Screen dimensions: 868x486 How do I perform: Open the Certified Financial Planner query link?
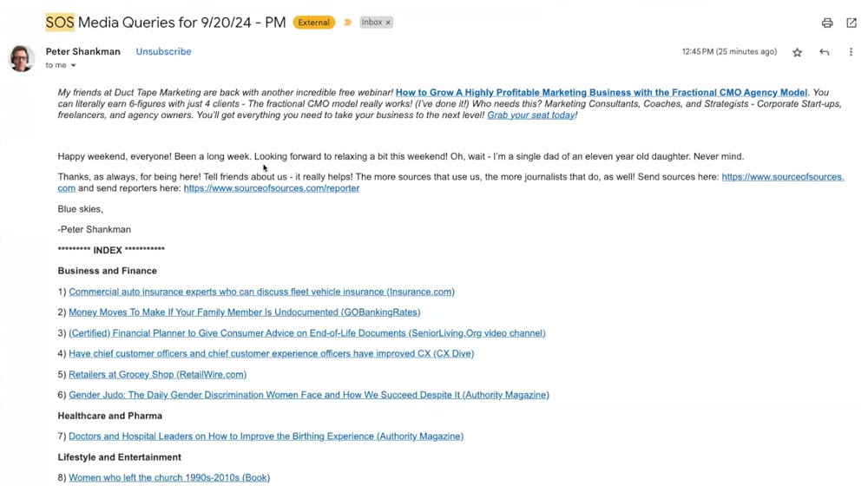click(x=306, y=333)
